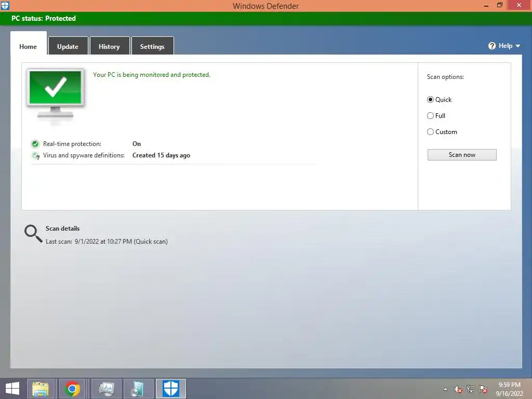Image resolution: width=532 pixels, height=399 pixels.
Task: Launch Google Chrome from the taskbar
Action: 72,389
